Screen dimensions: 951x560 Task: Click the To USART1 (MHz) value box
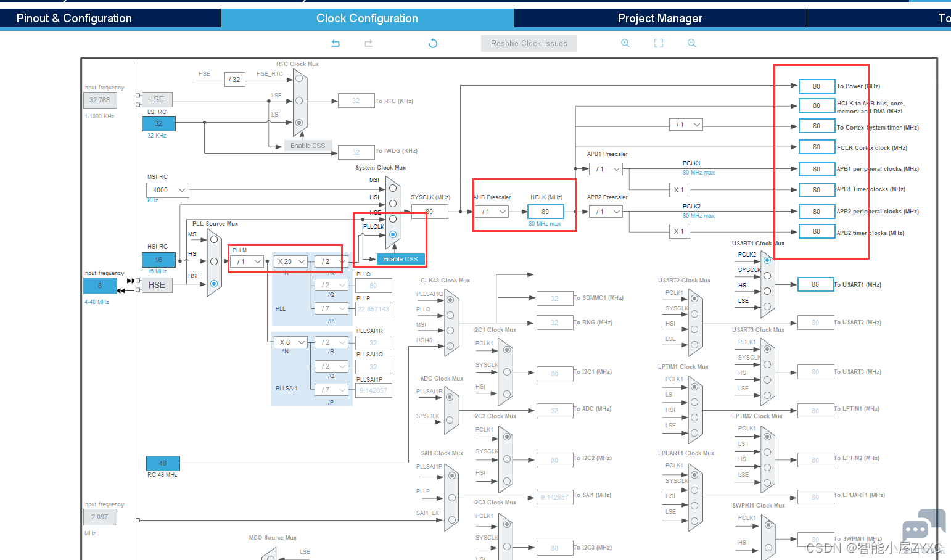click(815, 284)
